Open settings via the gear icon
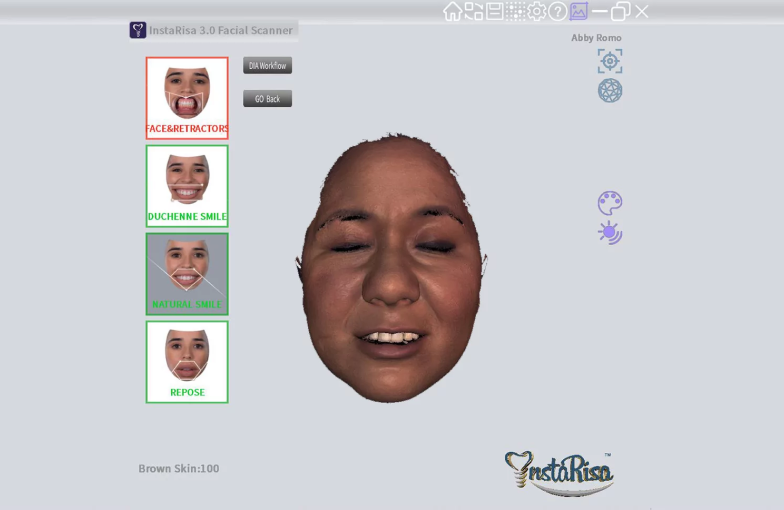Image resolution: width=784 pixels, height=510 pixels. (536, 12)
